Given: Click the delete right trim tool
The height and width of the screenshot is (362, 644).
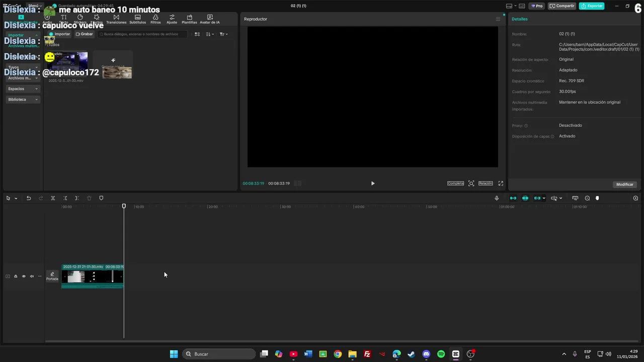Looking at the screenshot, I should pyautogui.click(x=77, y=198).
